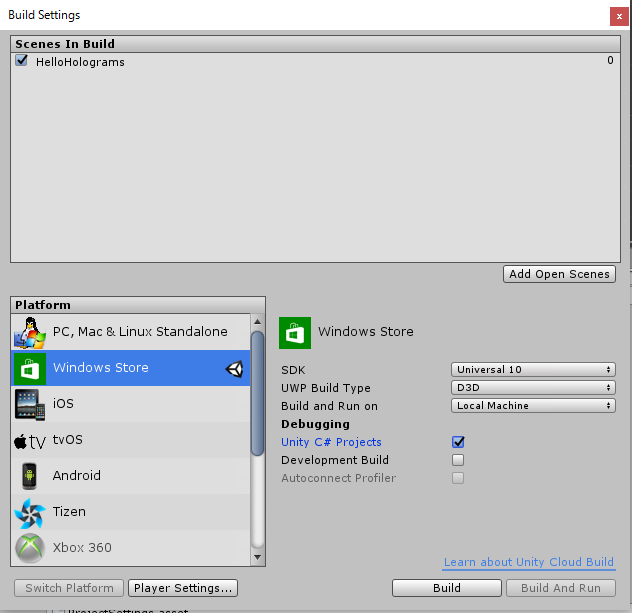Select PC, Mac & Linux Standalone platform icon
This screenshot has height=613, width=632.
pos(29,332)
